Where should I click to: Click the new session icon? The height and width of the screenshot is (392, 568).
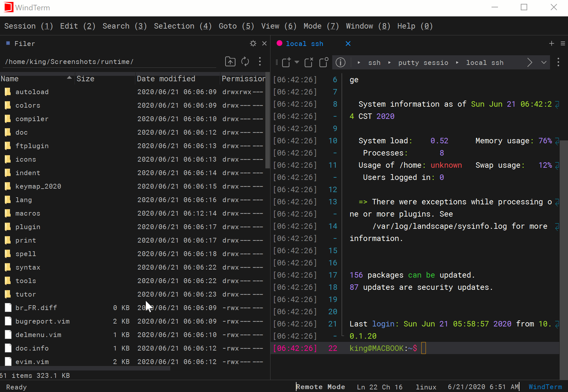[286, 62]
